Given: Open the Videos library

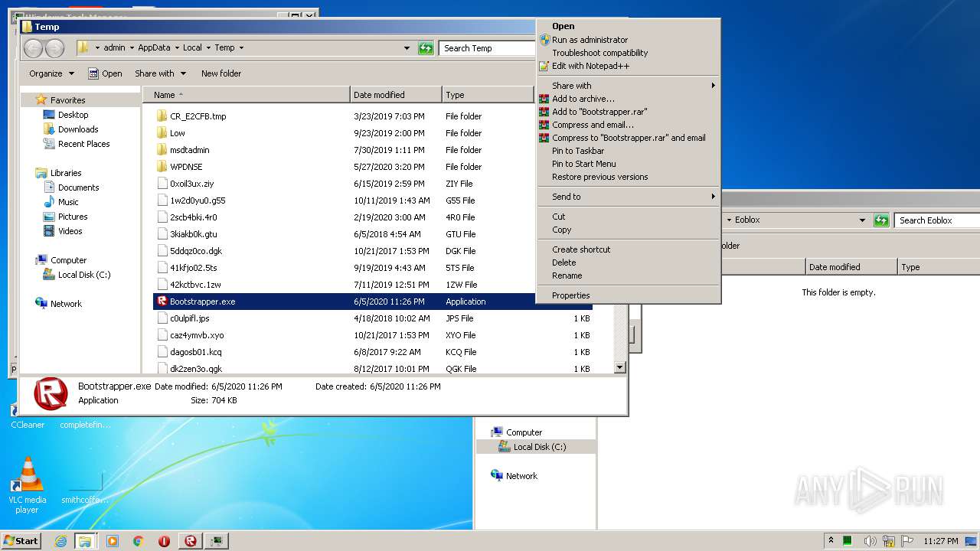Looking at the screenshot, I should pos(70,231).
